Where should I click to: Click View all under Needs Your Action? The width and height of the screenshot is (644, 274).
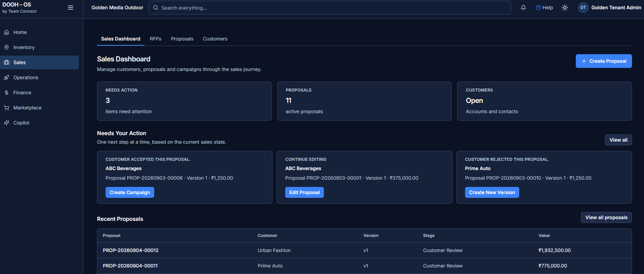[618, 140]
